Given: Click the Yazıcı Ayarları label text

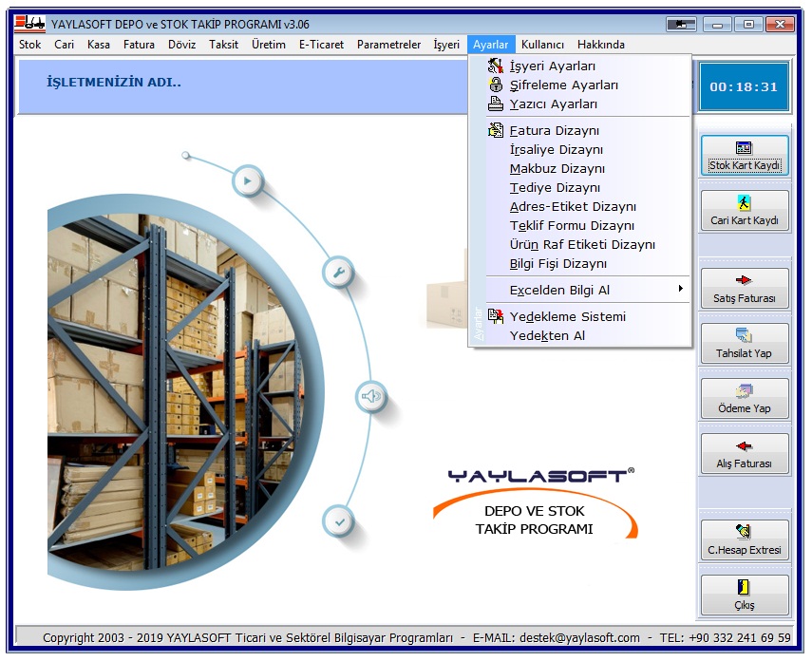Looking at the screenshot, I should [553, 104].
